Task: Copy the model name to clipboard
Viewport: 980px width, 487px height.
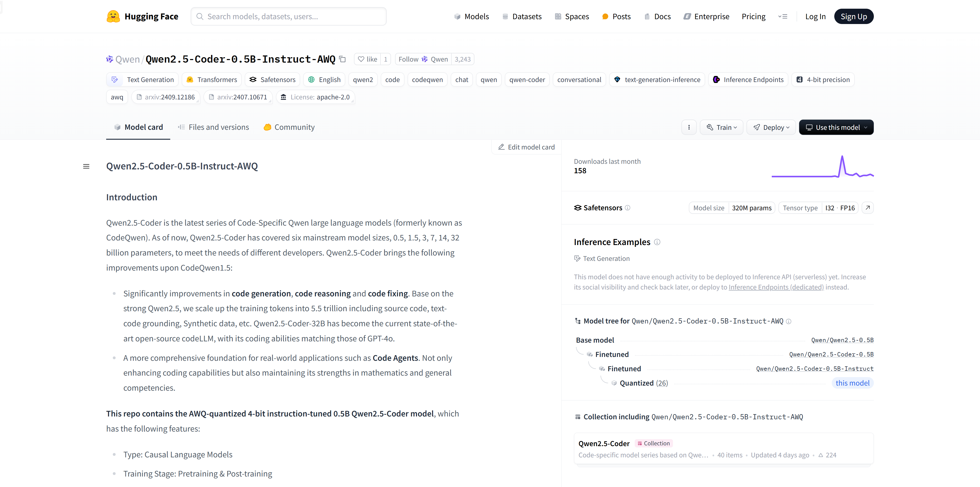Action: (342, 59)
